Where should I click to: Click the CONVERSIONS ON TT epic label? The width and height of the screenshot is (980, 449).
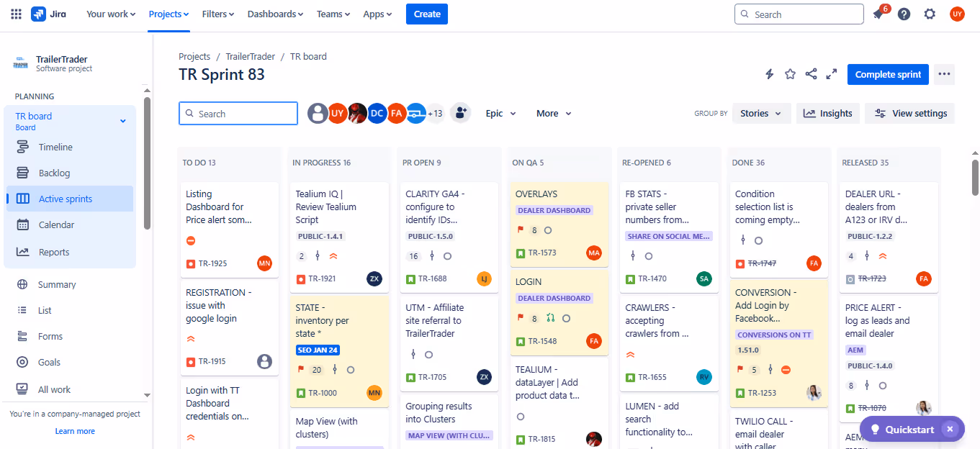point(774,335)
